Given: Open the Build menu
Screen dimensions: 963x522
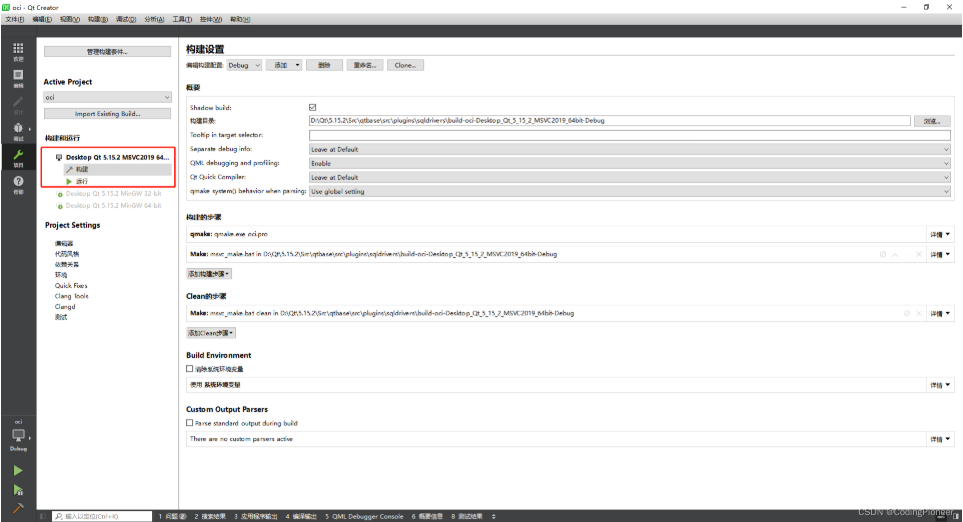Looking at the screenshot, I should (97, 20).
